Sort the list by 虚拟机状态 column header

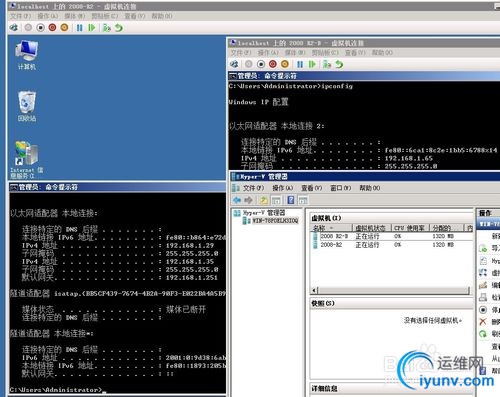(372, 228)
